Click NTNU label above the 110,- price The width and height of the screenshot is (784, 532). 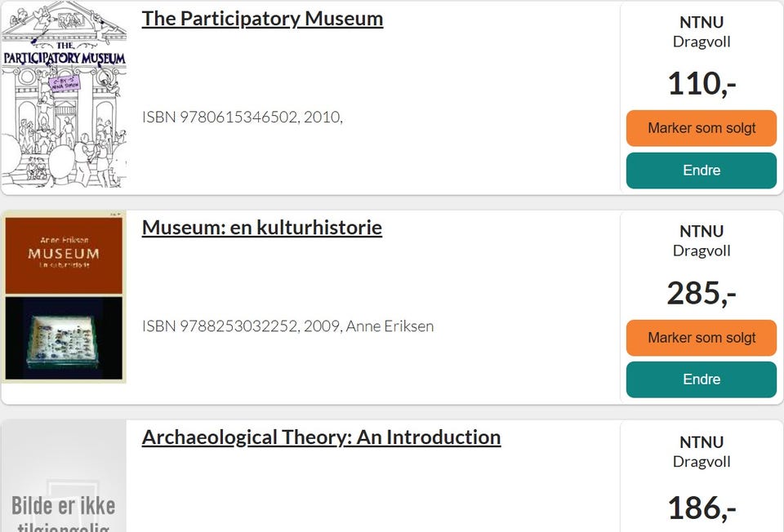click(702, 23)
